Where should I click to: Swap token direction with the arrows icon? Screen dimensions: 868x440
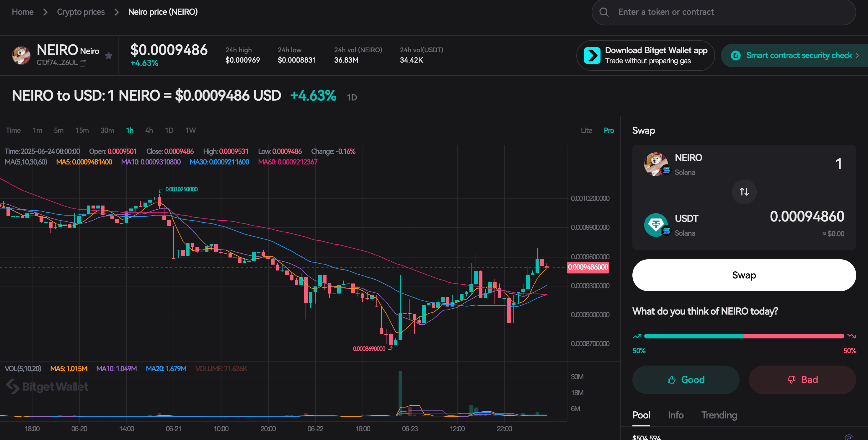point(744,192)
